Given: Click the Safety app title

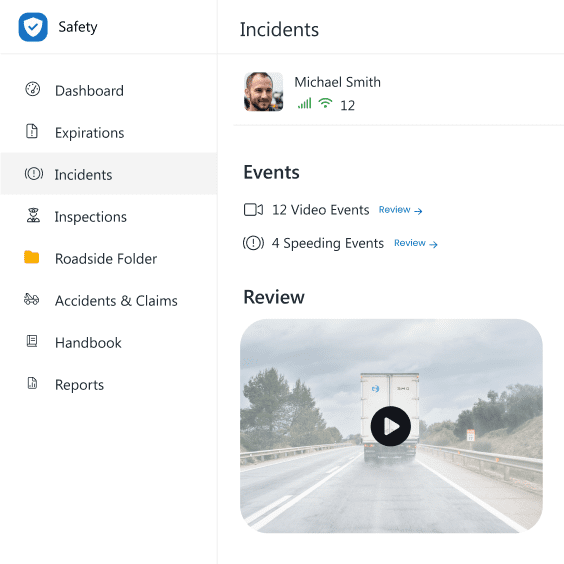Looking at the screenshot, I should coord(78,27).
